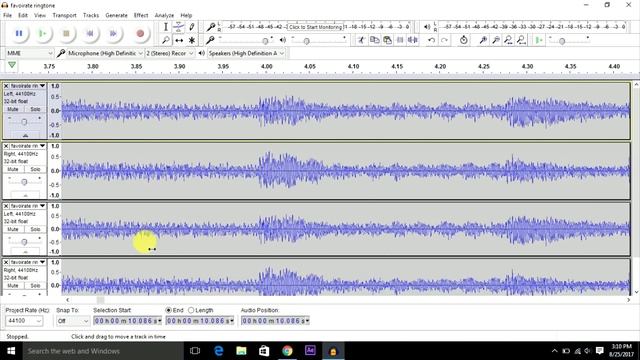The width and height of the screenshot is (640, 360).
Task: Open the Generate menu
Action: (116, 15)
